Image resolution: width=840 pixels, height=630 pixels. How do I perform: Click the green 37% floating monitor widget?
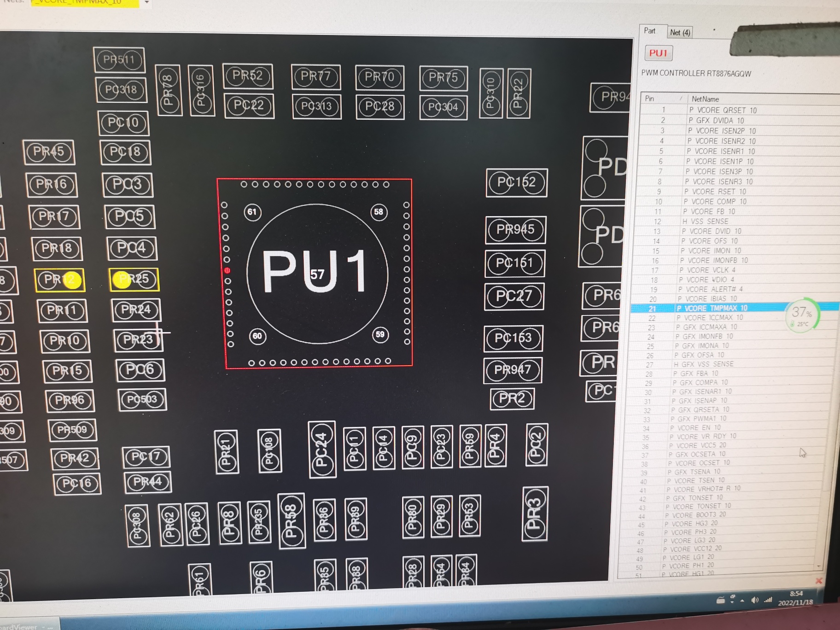802,315
